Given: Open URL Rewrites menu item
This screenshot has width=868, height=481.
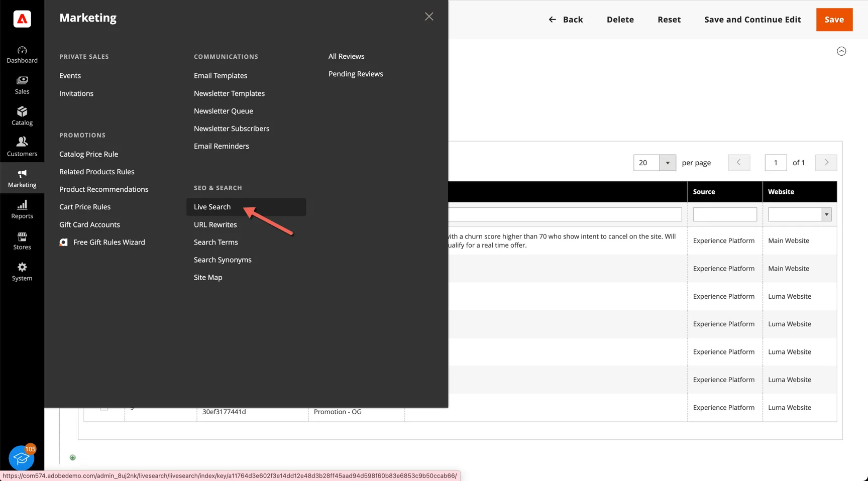Looking at the screenshot, I should [x=215, y=224].
